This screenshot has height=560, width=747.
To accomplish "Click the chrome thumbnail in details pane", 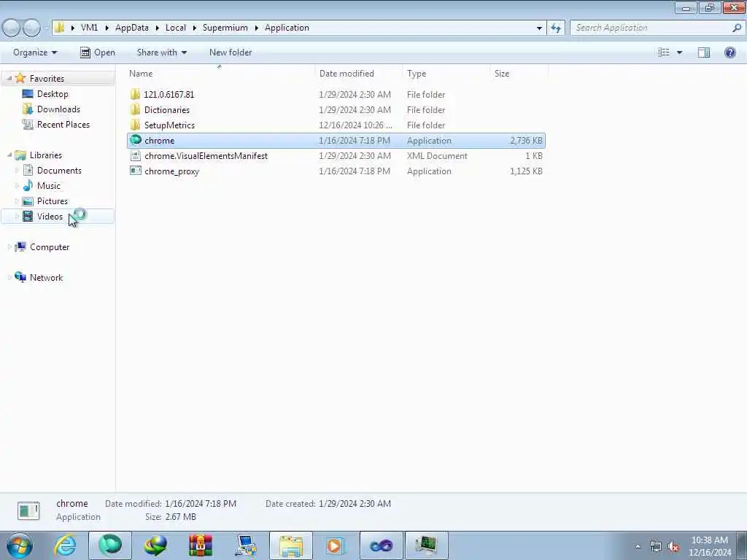I will (x=28, y=510).
